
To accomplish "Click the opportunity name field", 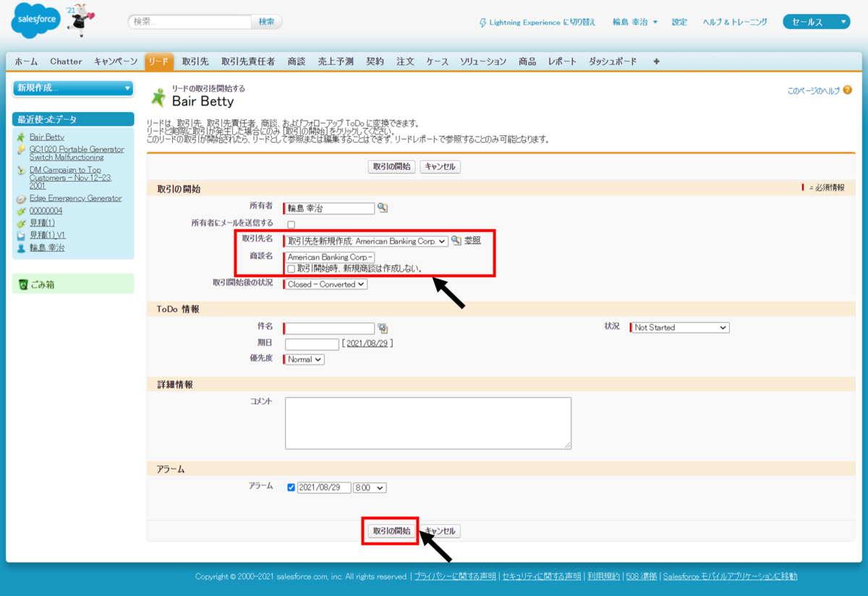I will [x=330, y=257].
